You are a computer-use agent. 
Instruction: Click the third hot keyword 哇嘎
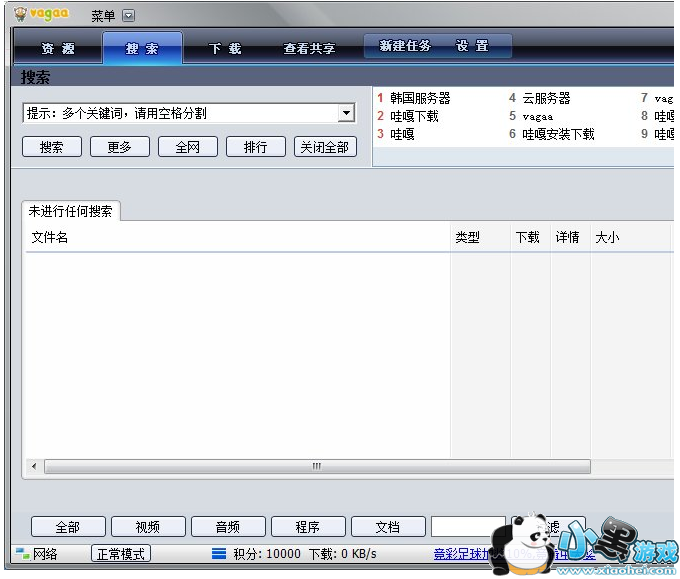pos(402,134)
